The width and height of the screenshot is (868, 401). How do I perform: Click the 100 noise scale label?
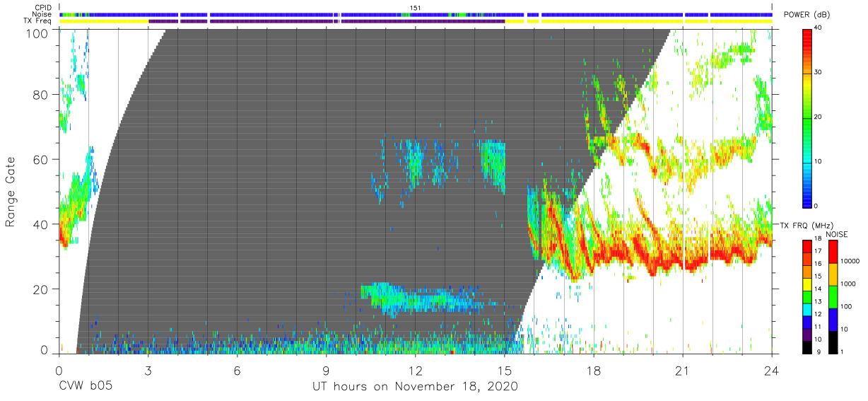coord(845,307)
